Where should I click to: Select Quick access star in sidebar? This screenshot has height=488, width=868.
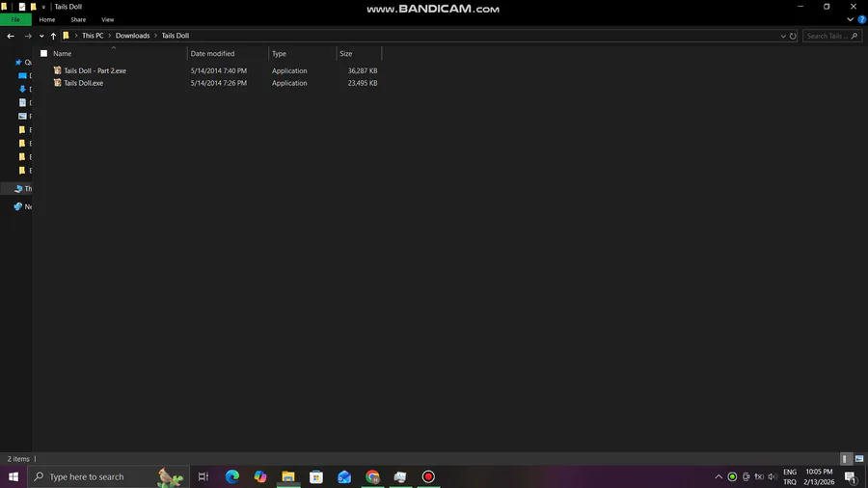18,62
